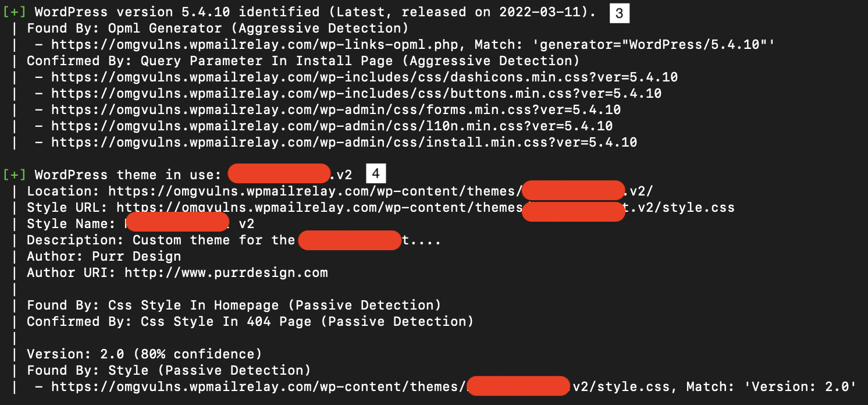Screen dimensions: 868x405
Task: Open the Author URI purrdesign.com link
Action: (226, 272)
